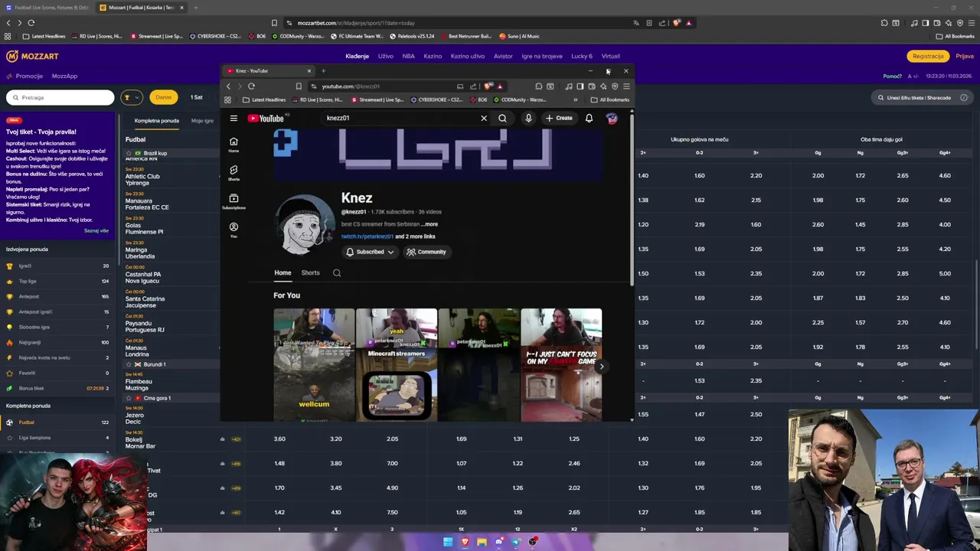Screen dimensions: 980x551
Task: Click the yellow Danas filter button
Action: (x=164, y=97)
